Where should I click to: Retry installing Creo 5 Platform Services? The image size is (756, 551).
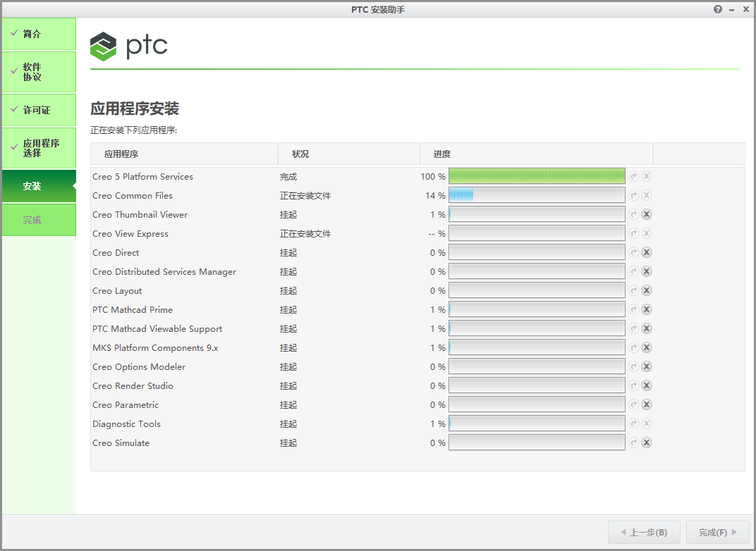[x=634, y=176]
